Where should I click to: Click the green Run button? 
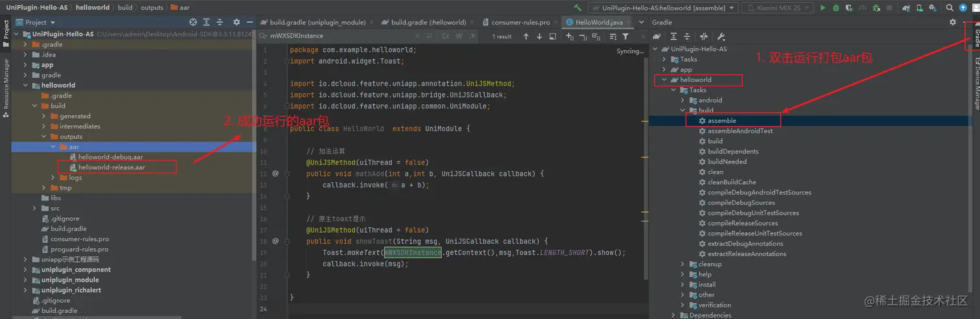(822, 8)
